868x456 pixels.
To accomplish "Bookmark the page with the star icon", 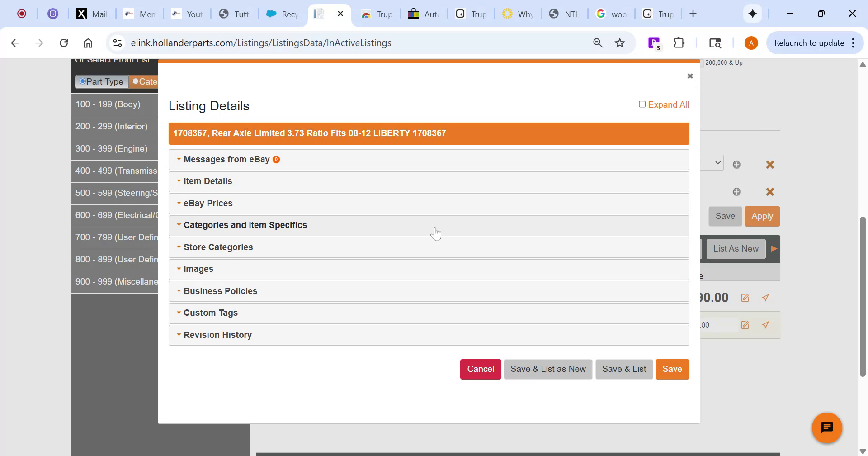I will point(620,43).
